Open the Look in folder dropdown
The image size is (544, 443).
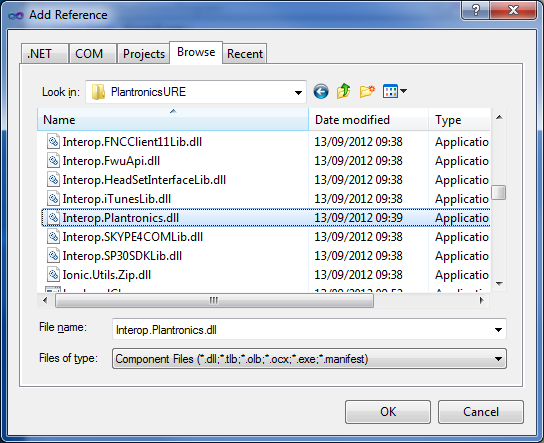pyautogui.click(x=298, y=92)
